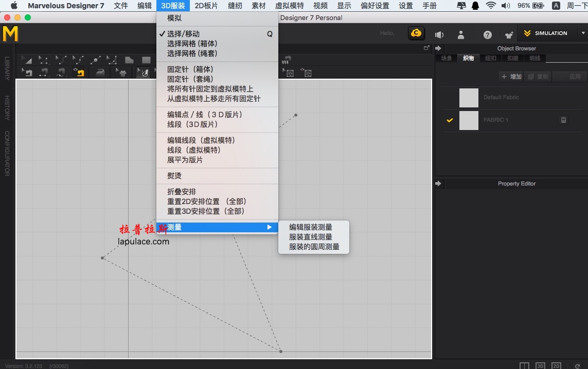The width and height of the screenshot is (588, 369).
Task: Switch to the 纽扣 tab
Action: [x=490, y=58]
